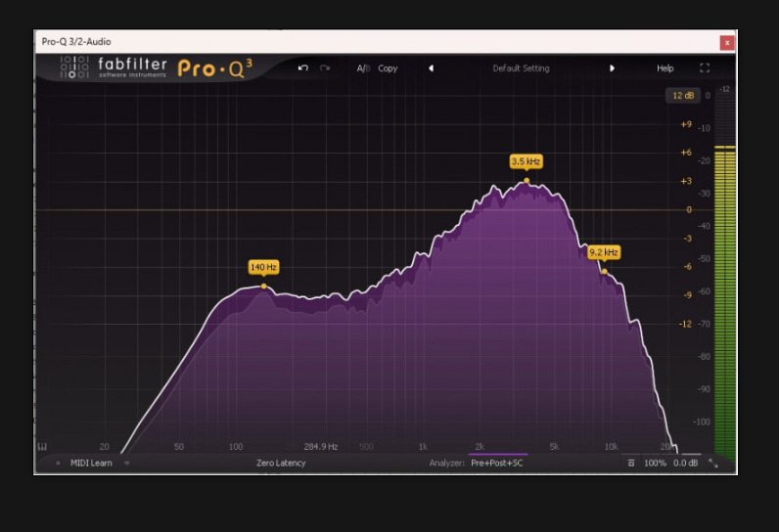Copy settings to other A/B state
Image resolution: width=779 pixels, height=532 pixels.
(388, 68)
